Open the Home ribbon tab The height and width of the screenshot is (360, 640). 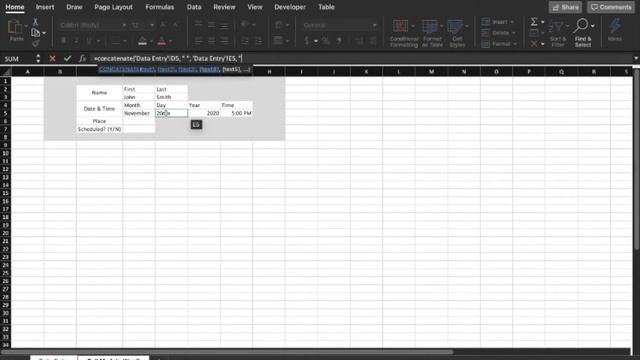[15, 7]
